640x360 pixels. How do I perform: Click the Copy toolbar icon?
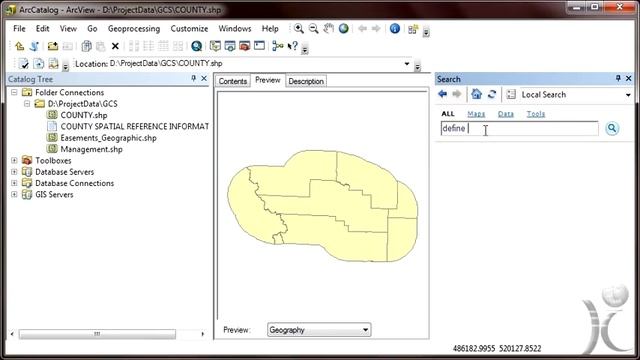[86, 46]
